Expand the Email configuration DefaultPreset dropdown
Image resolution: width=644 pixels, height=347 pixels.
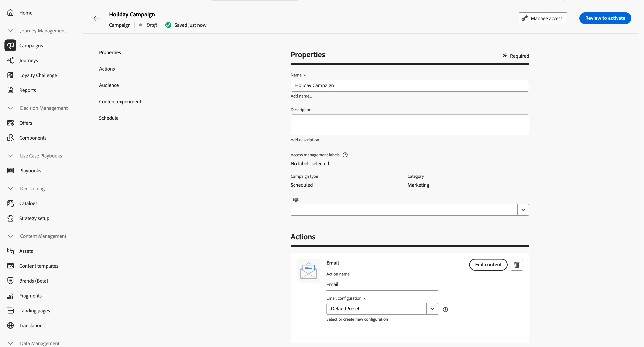(x=432, y=309)
